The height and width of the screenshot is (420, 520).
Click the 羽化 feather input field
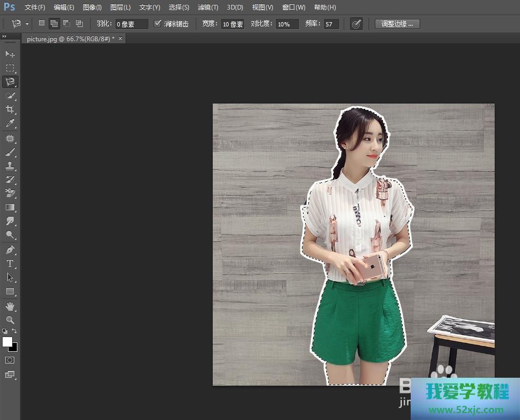point(131,24)
